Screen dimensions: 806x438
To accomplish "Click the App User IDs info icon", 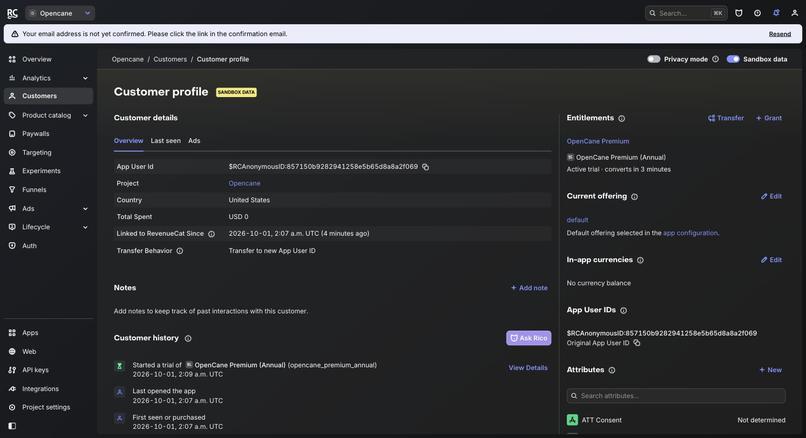I will tap(624, 311).
